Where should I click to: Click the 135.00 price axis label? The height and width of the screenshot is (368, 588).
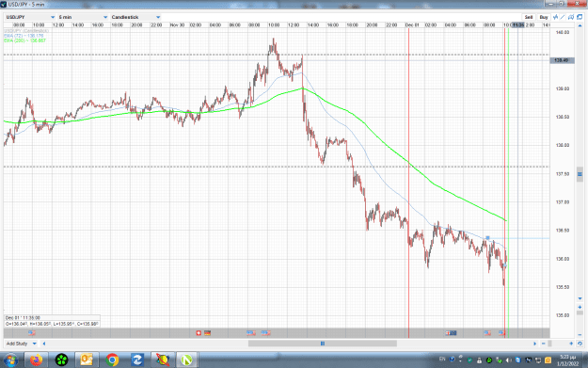(563, 315)
